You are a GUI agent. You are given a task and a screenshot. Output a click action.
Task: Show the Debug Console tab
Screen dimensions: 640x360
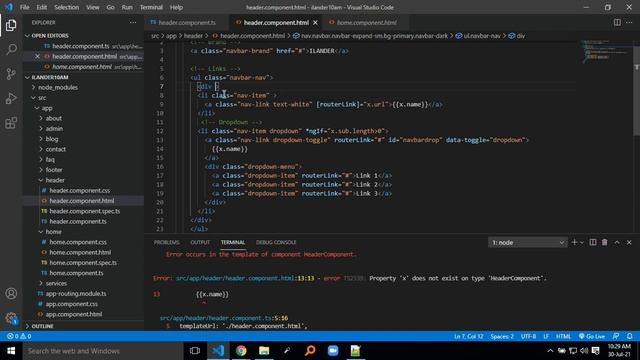click(276, 242)
